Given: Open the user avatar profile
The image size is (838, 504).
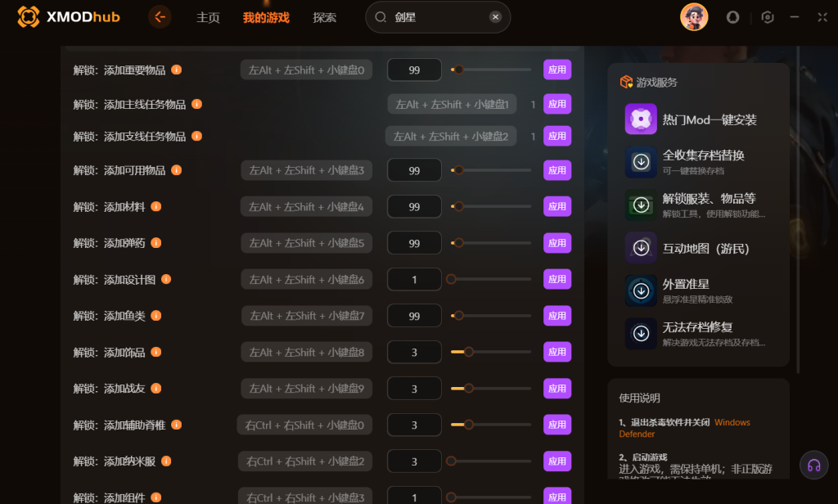Looking at the screenshot, I should (693, 16).
